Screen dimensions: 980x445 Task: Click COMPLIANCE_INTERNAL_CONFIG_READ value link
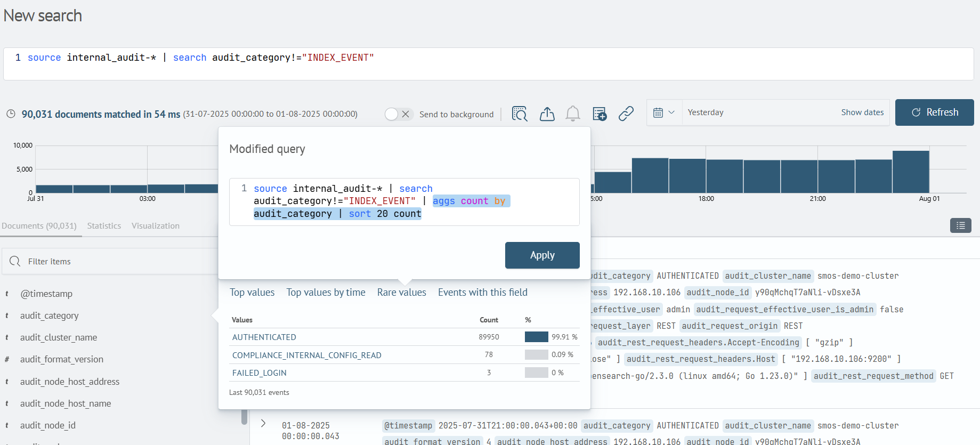point(306,355)
